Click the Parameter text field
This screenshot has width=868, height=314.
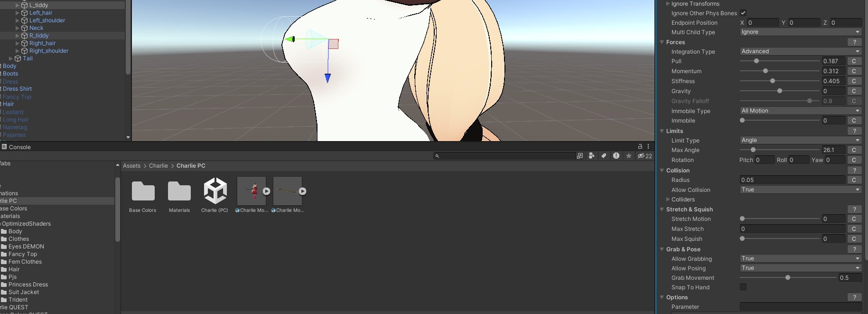pos(801,307)
